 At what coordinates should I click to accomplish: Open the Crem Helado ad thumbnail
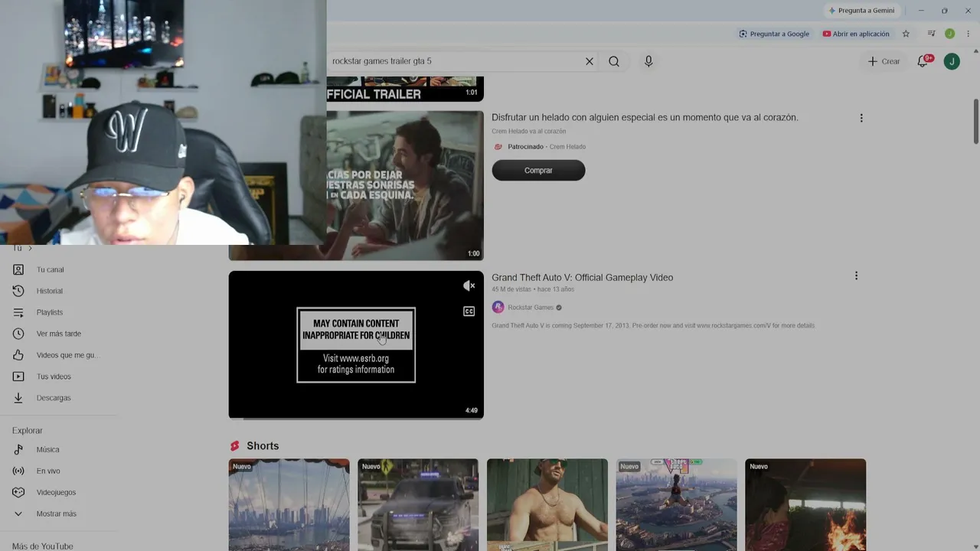point(405,185)
